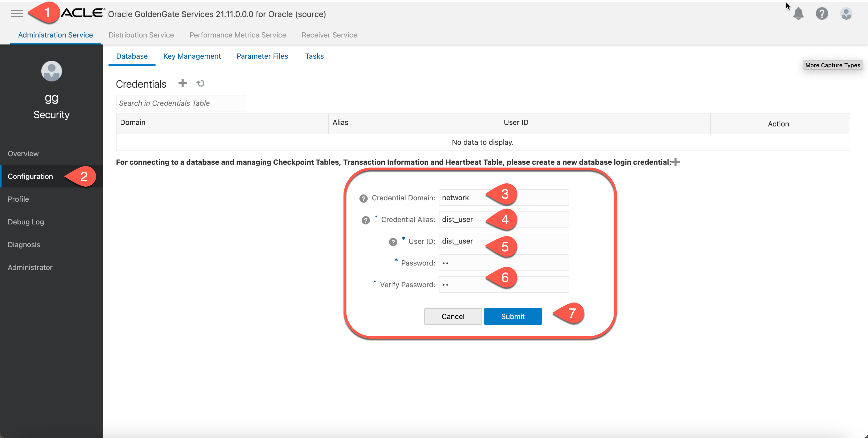Click the notifications bell icon

click(798, 14)
